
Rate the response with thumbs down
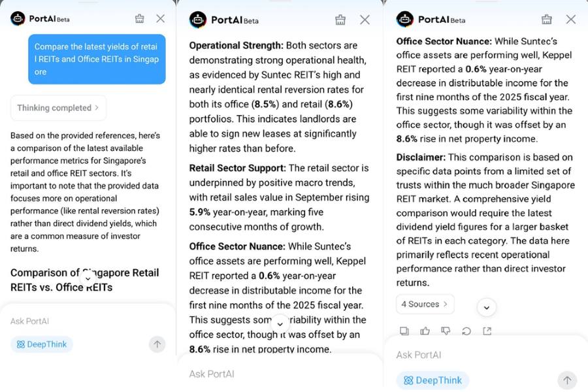pyautogui.click(x=446, y=331)
